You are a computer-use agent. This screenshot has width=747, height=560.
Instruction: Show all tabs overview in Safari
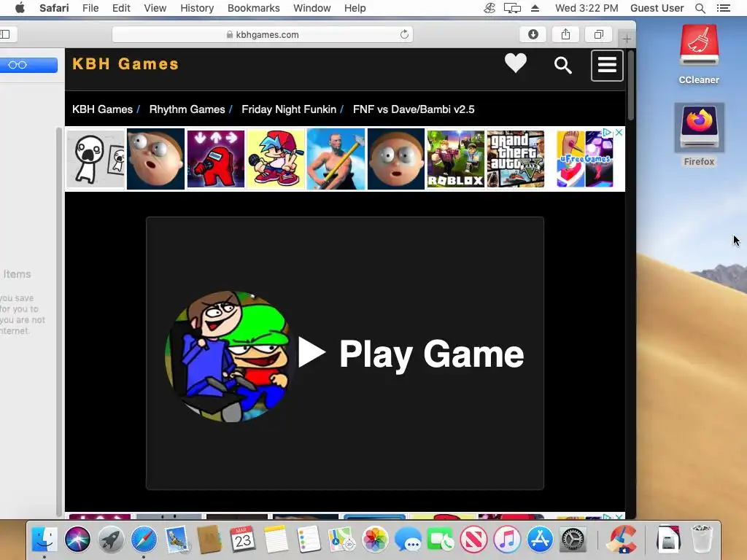[x=598, y=34]
